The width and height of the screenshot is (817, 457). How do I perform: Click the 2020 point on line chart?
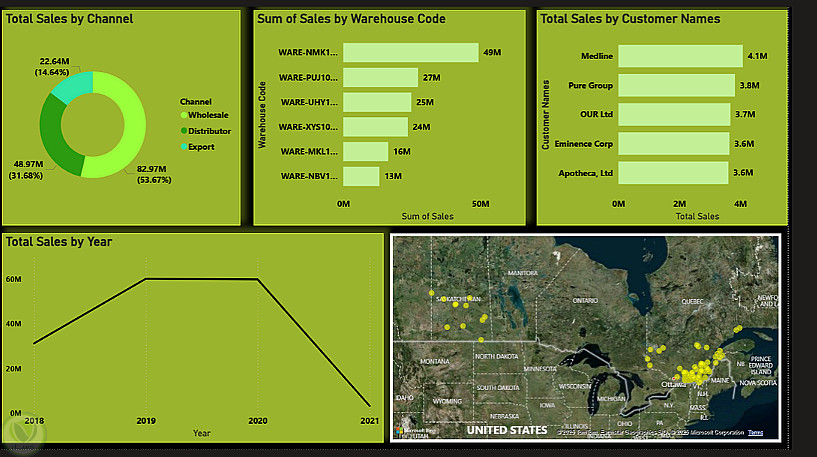pos(258,279)
